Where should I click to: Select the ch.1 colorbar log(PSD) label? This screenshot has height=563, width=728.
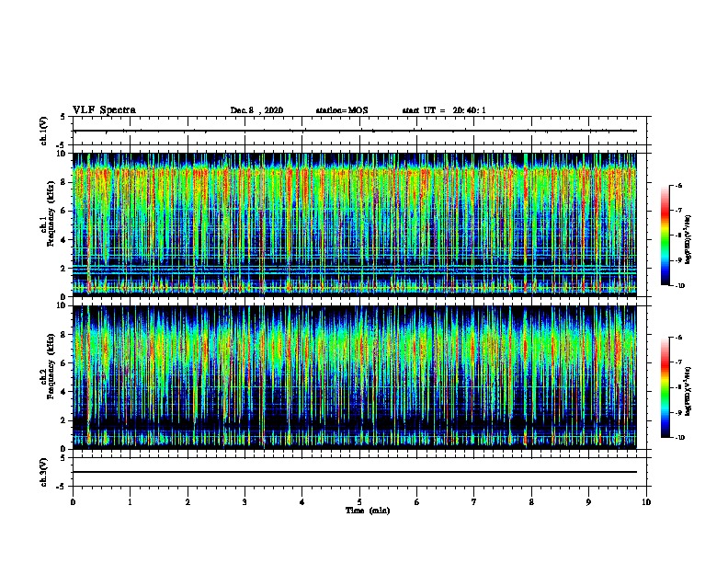click(688, 240)
